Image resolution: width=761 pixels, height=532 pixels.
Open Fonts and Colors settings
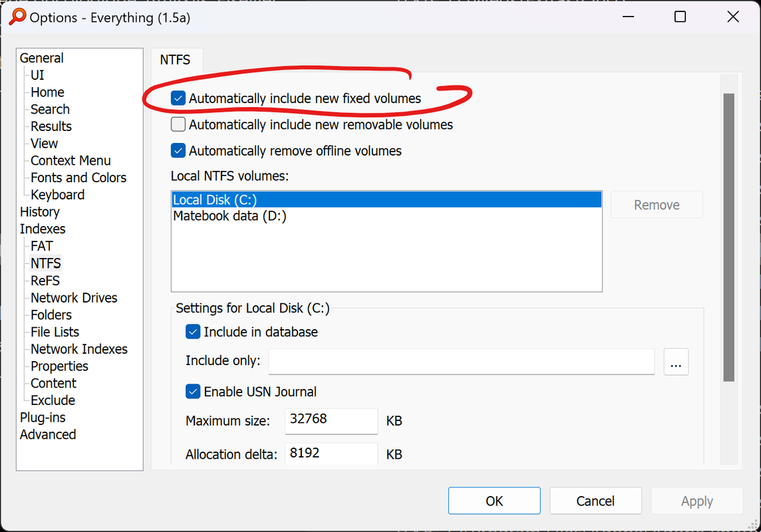(x=78, y=178)
